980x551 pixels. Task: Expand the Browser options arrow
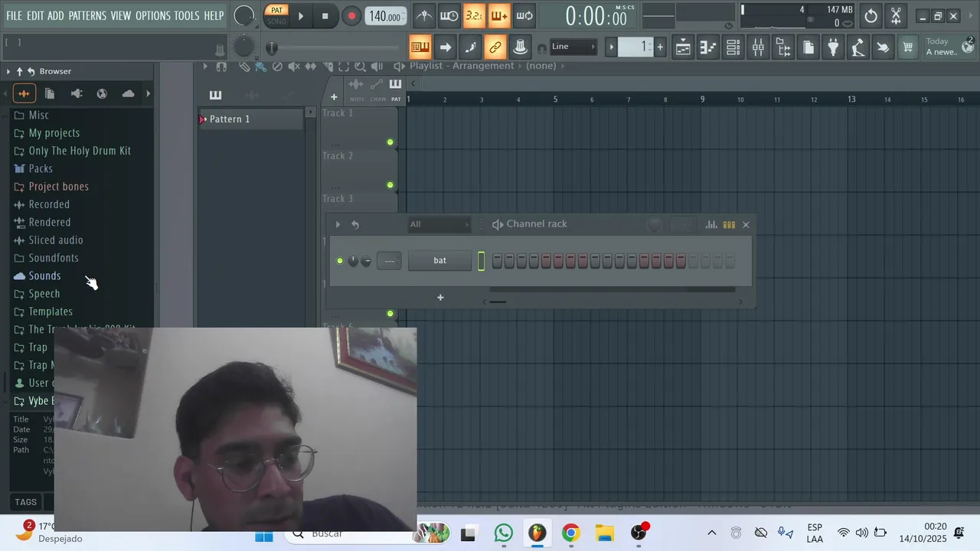[x=8, y=71]
